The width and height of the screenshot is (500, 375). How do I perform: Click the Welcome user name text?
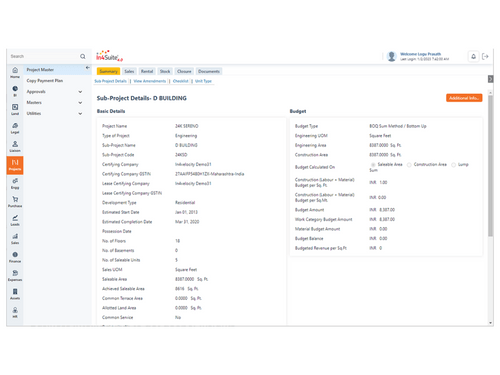click(420, 54)
